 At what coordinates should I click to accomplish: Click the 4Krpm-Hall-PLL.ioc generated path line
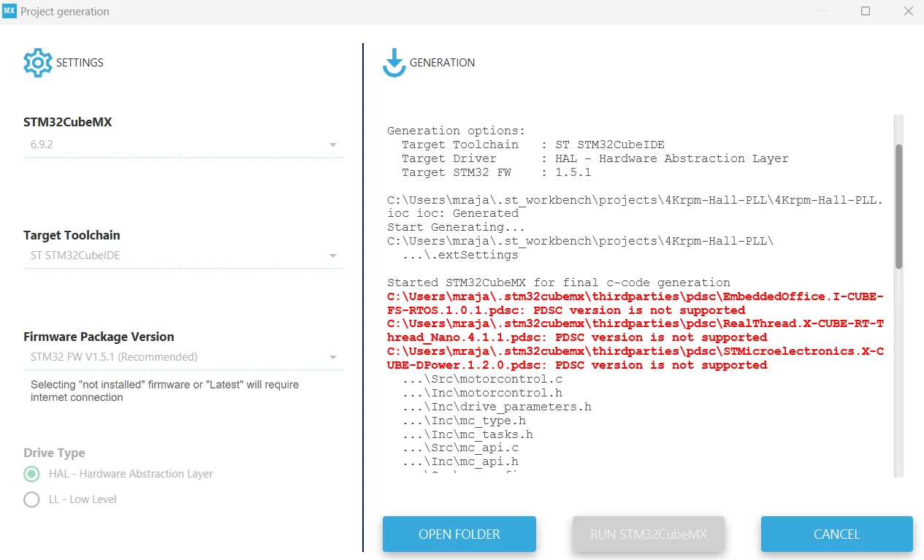635,207
